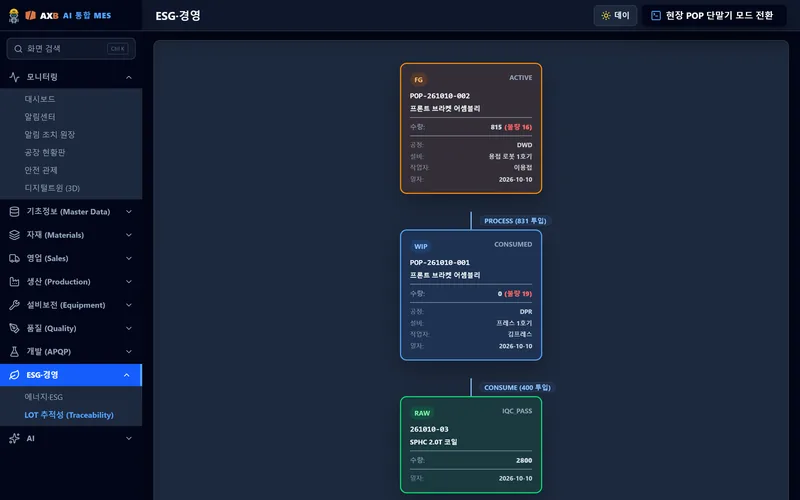Toggle the 데이 day theme mode button
Viewport: 800px width, 500px height.
[x=615, y=15]
